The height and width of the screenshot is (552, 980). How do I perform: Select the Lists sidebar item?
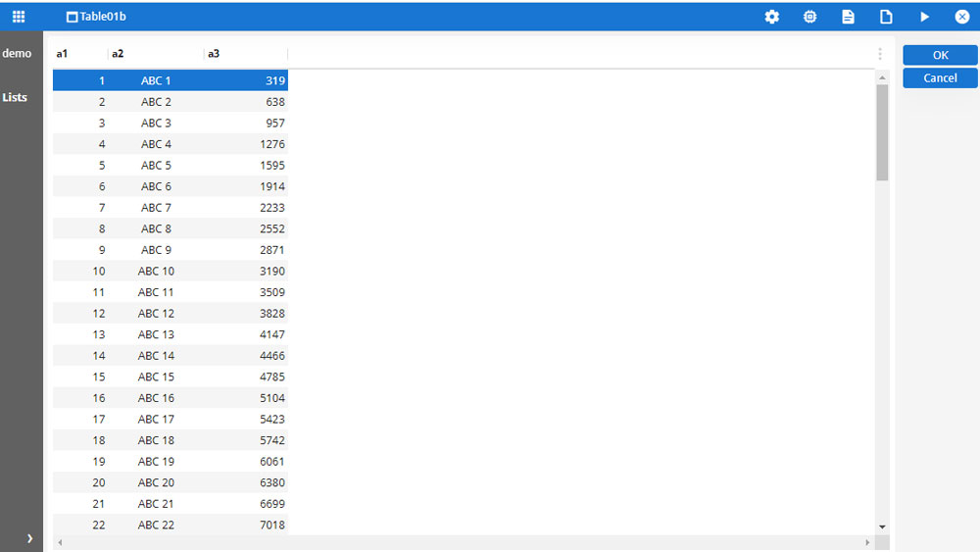[15, 97]
